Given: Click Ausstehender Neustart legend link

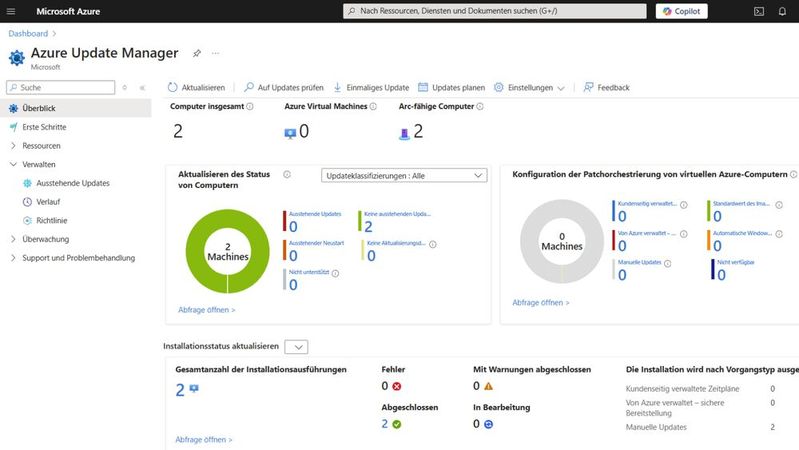Looking at the screenshot, I should click(x=316, y=243).
